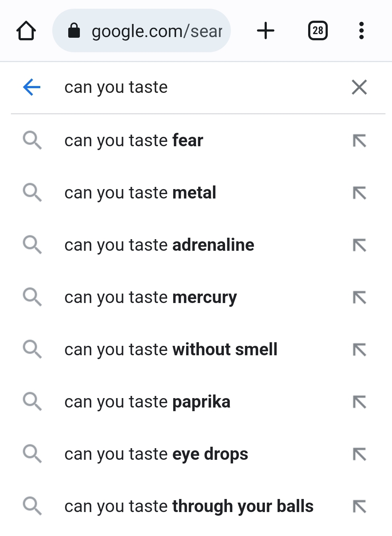Click the 'can you taste' search field
This screenshot has width=392, height=536.
pyautogui.click(x=196, y=87)
